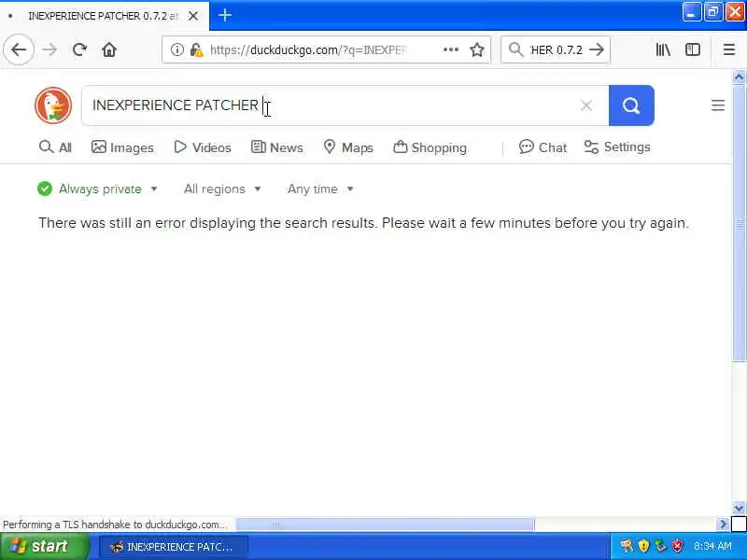Image resolution: width=747 pixels, height=560 pixels.
Task: Switch to Maps results
Action: 348,147
